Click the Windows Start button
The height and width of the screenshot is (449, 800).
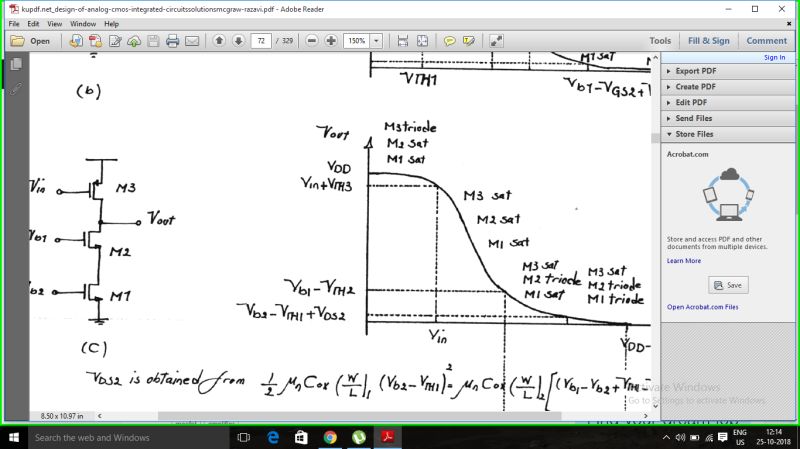click(x=14, y=437)
